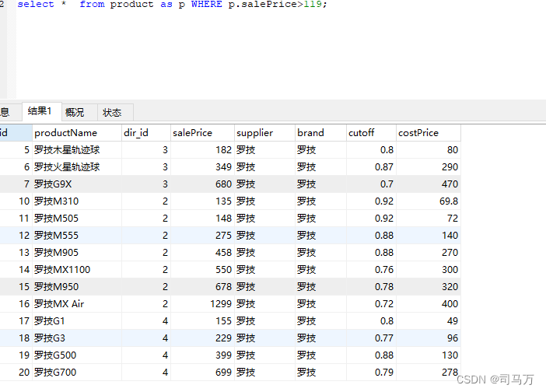
Task: Click costPrice value 270
Action: [x=429, y=253]
